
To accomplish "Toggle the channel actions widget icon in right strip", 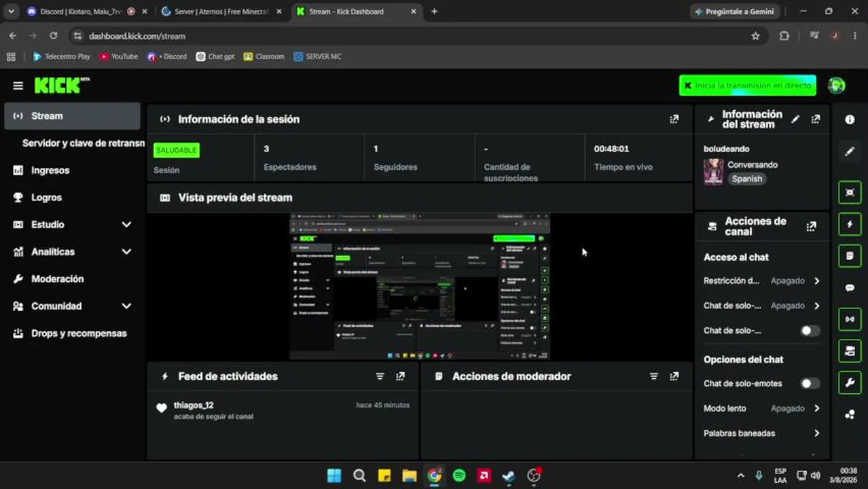I will tap(850, 350).
